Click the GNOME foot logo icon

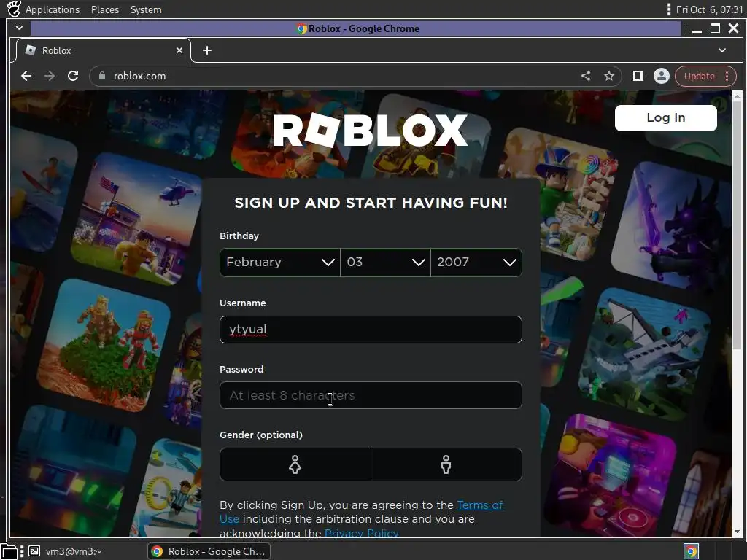pyautogui.click(x=13, y=9)
